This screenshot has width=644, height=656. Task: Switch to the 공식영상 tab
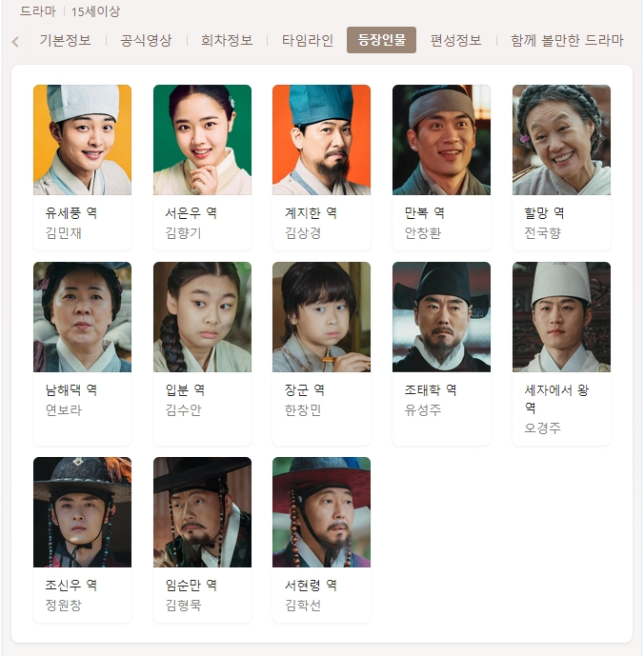146,40
